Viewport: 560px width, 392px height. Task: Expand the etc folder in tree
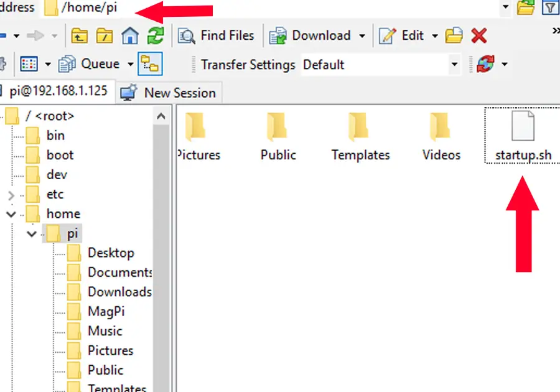[11, 195]
